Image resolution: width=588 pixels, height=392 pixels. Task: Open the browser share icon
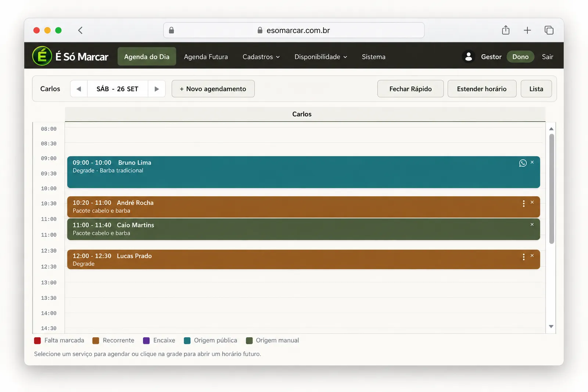pyautogui.click(x=506, y=30)
